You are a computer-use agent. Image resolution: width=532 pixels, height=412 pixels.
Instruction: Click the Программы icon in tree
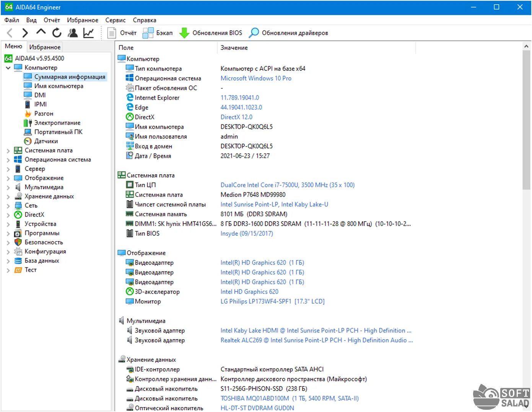point(18,233)
